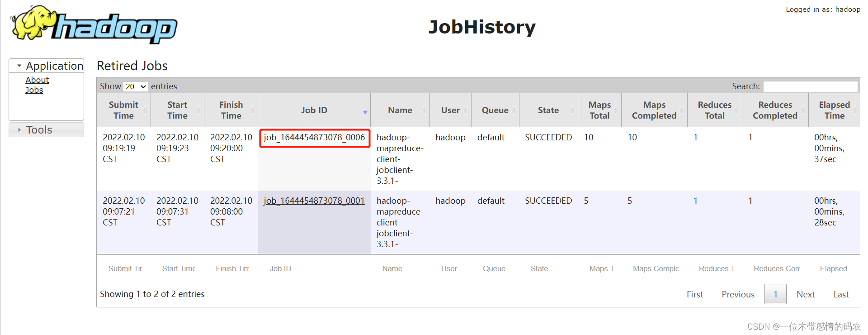
Task: Open the Show entries count dropdown
Action: pyautogui.click(x=136, y=86)
